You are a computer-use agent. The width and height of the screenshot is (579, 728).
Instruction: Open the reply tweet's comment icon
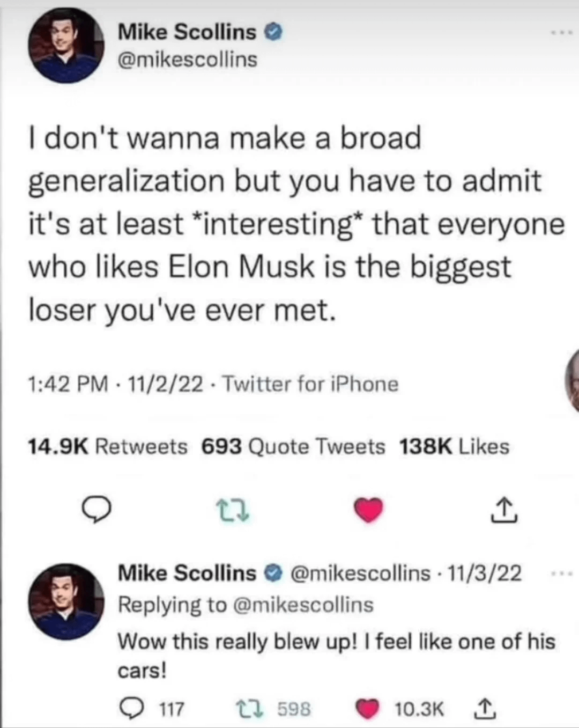129,709
